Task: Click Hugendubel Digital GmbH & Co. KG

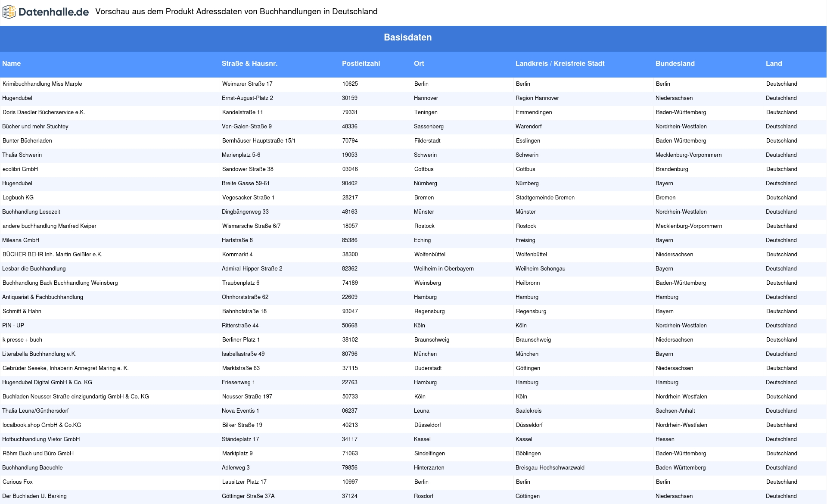Action: pyautogui.click(x=47, y=383)
